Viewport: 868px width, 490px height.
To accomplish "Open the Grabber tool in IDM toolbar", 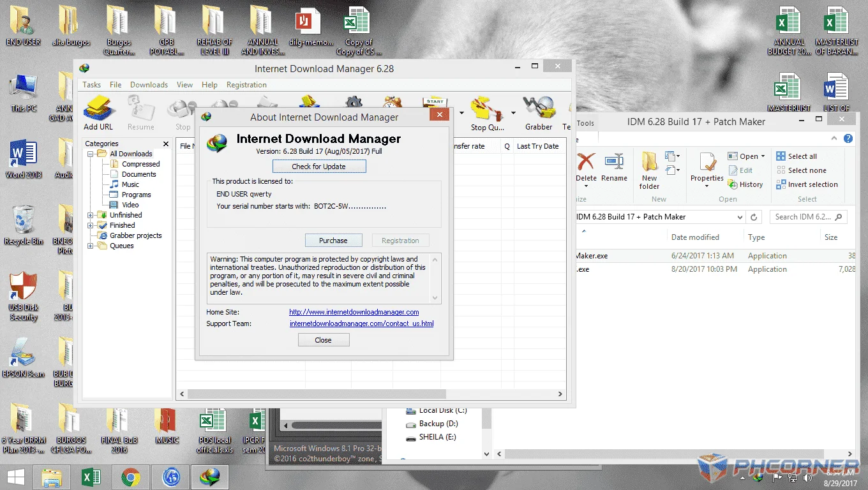I will coord(539,112).
